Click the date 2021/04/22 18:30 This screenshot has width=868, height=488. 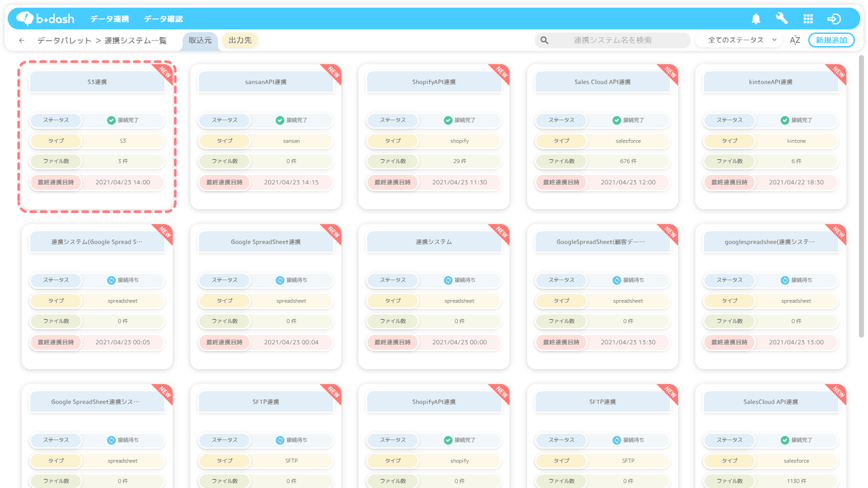click(x=796, y=182)
